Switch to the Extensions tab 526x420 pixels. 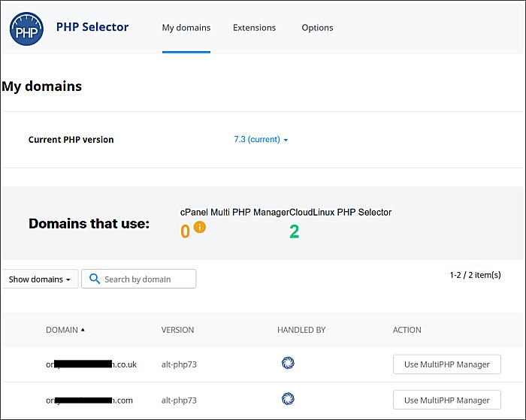[254, 28]
